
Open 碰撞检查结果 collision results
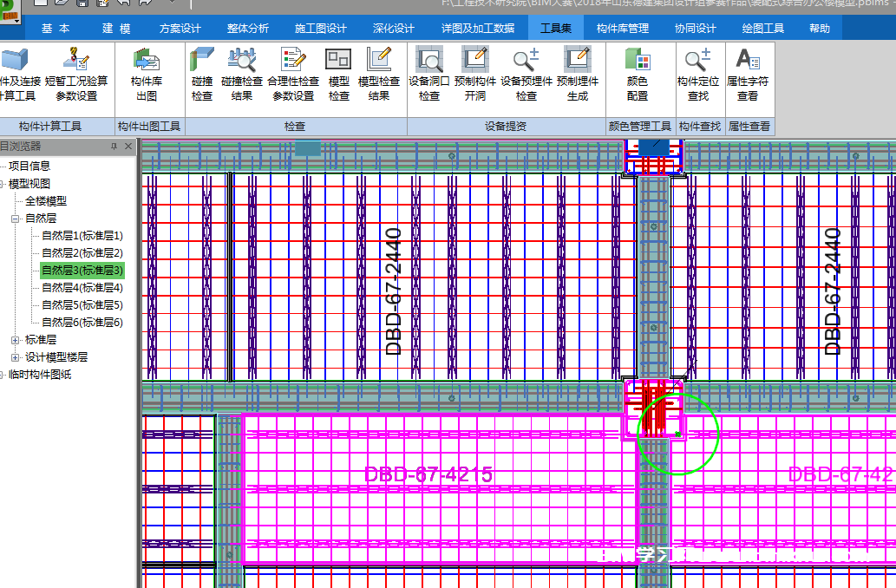point(241,74)
